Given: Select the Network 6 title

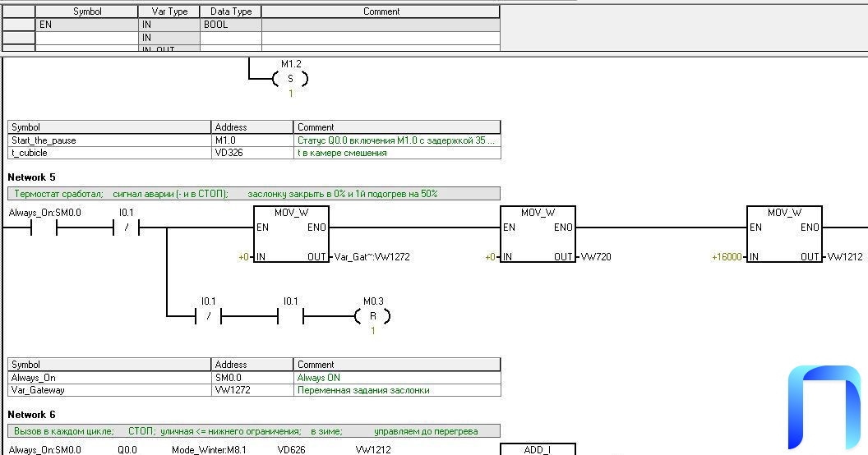Looking at the screenshot, I should (x=31, y=415).
